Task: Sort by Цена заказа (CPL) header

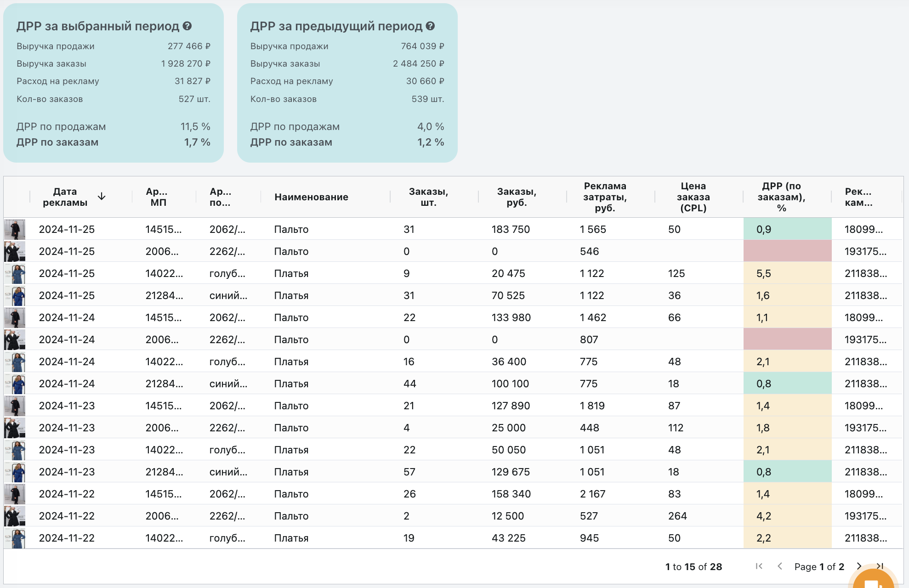Action: tap(693, 197)
